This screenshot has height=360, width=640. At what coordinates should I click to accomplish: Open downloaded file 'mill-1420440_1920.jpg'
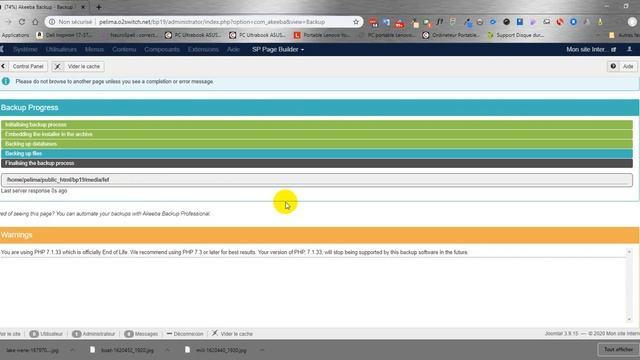pyautogui.click(x=216, y=350)
